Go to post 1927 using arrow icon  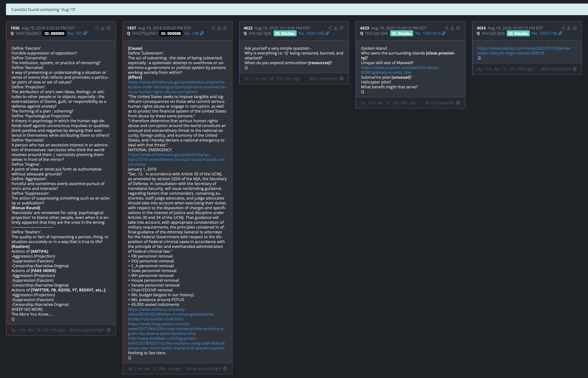(225, 28)
